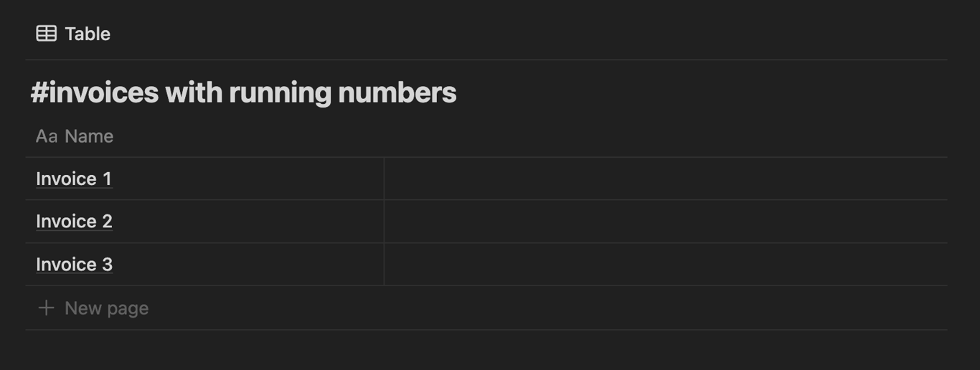Click blank space in New page row's right side

click(x=548, y=308)
